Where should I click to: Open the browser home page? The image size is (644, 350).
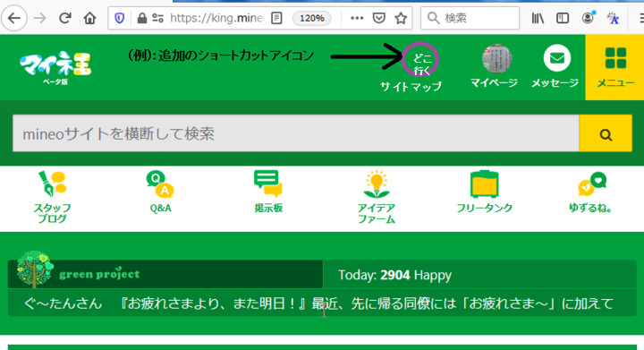coord(90,18)
